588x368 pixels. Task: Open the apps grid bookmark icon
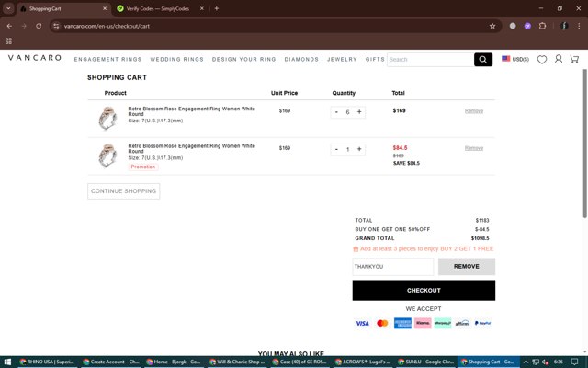(8, 40)
